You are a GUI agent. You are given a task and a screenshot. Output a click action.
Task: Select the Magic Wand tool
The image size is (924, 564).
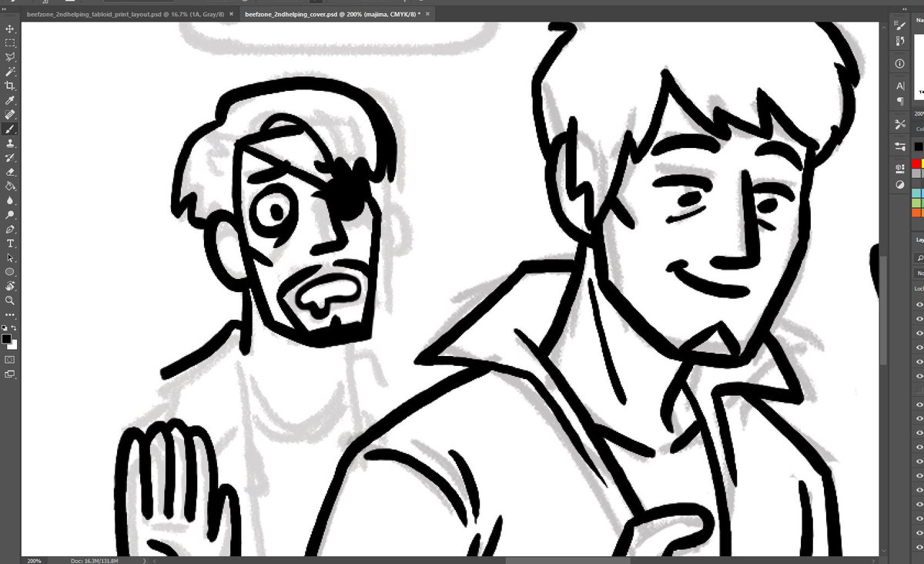10,72
